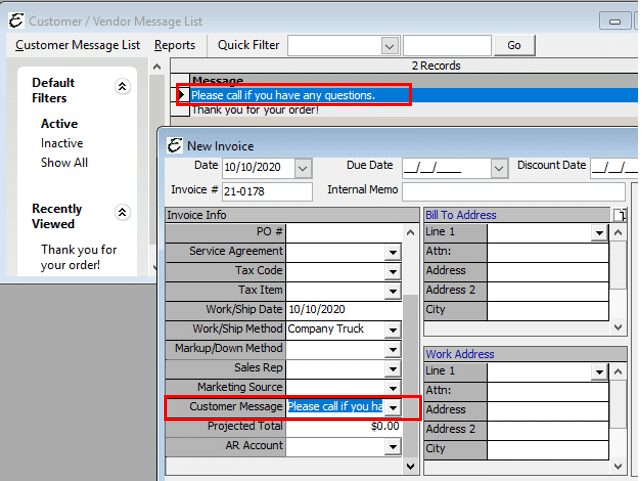Click the Bill To City field
The height and width of the screenshot is (481, 643).
coord(547,310)
